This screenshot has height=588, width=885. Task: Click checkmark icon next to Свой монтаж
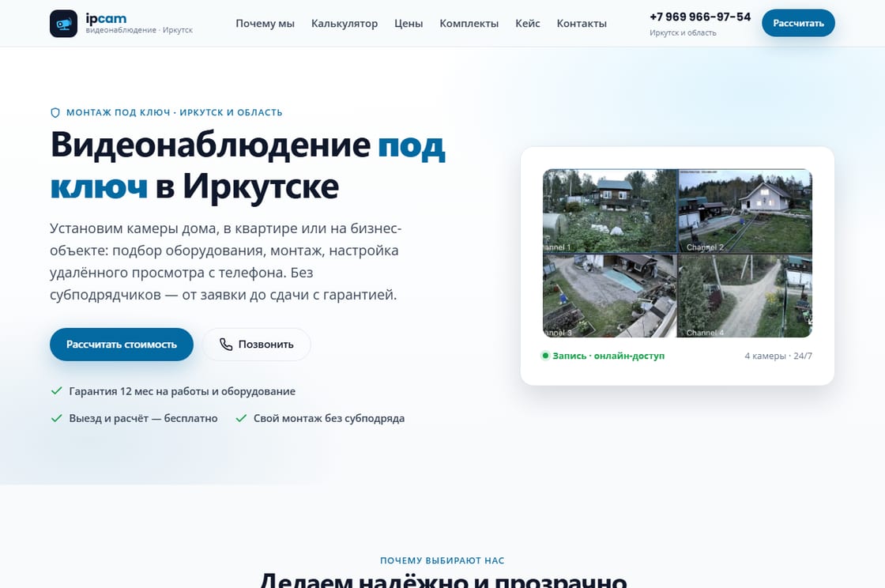tap(241, 418)
